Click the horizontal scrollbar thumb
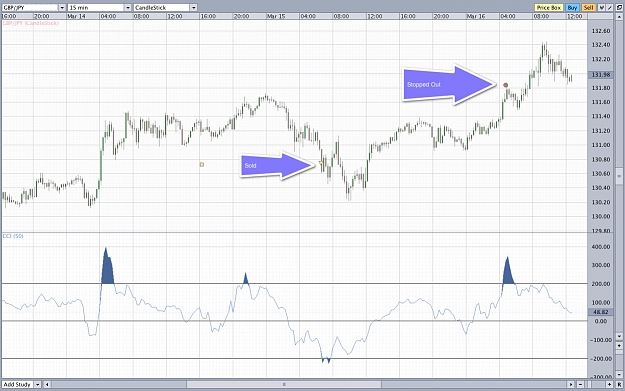625x391 pixels. [284, 385]
